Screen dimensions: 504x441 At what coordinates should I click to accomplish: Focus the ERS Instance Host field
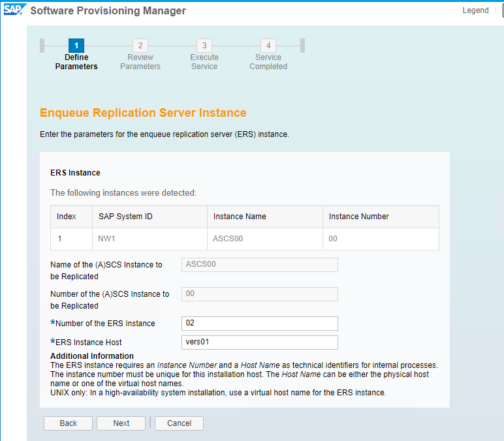pos(260,342)
